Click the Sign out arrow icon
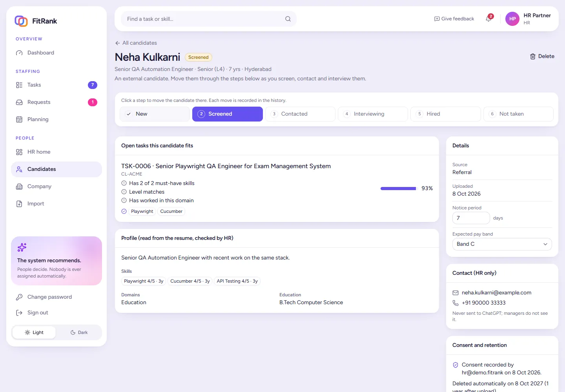Screen dimensions: 565x392 coord(19,313)
